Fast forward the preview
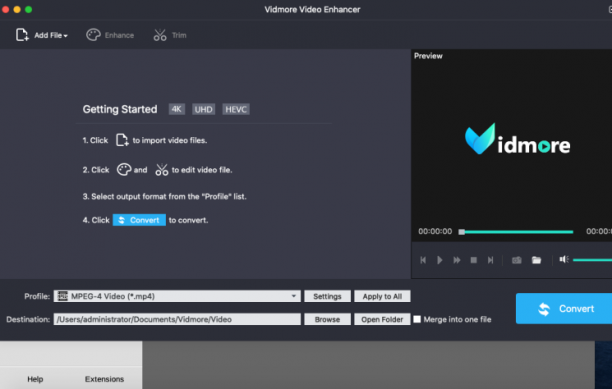 click(x=457, y=260)
